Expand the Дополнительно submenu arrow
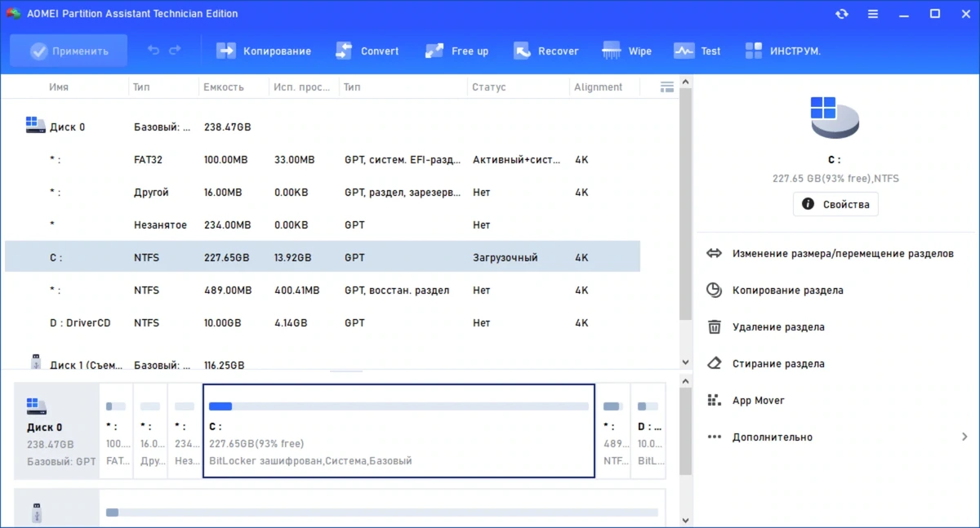This screenshot has width=980, height=528. point(964,437)
